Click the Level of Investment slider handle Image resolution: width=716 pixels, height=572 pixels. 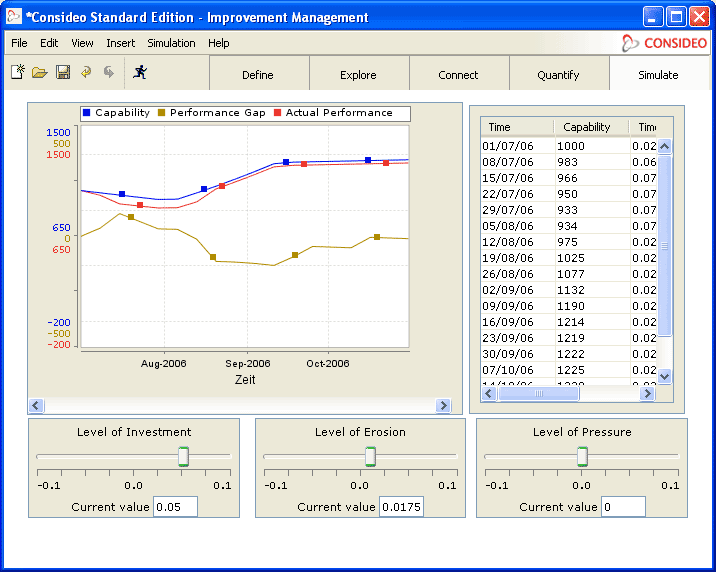coord(184,457)
